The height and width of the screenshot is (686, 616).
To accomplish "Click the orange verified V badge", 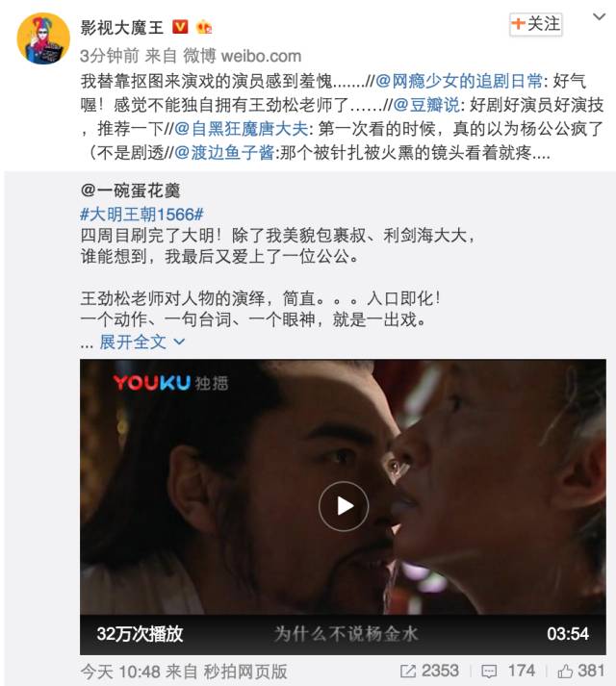I will point(180,27).
